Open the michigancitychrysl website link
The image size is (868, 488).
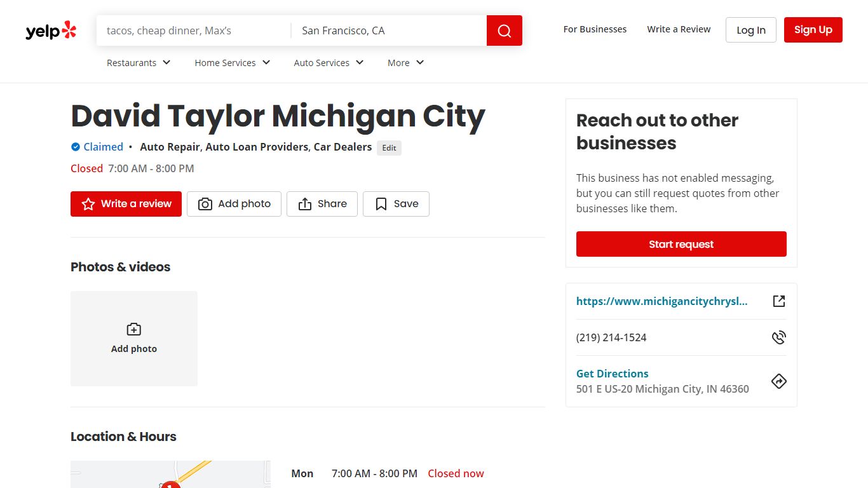[x=661, y=301]
